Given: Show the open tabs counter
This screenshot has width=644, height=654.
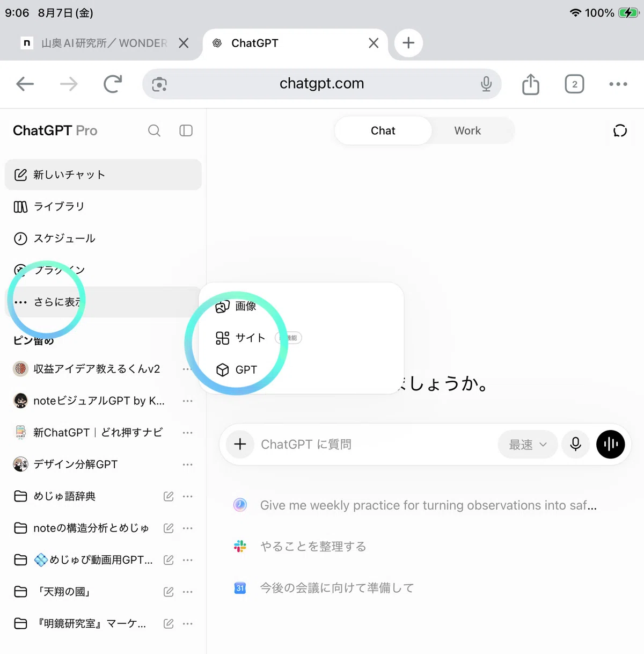Looking at the screenshot, I should pyautogui.click(x=574, y=84).
